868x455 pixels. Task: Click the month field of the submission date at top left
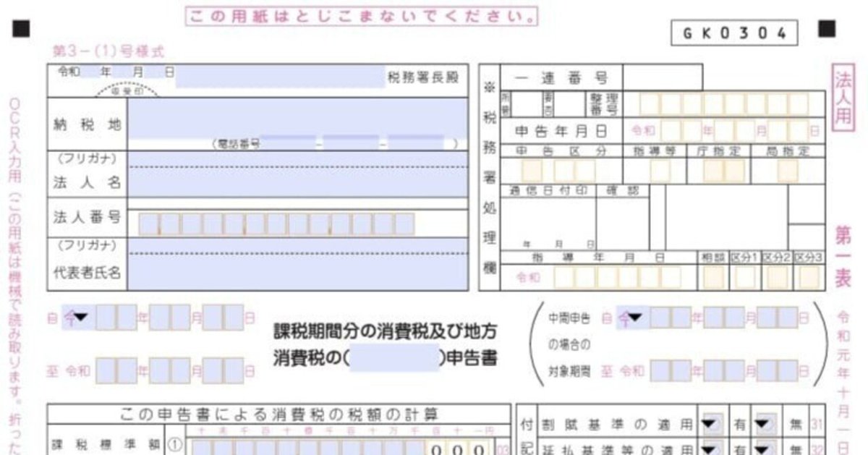pyautogui.click(x=122, y=72)
